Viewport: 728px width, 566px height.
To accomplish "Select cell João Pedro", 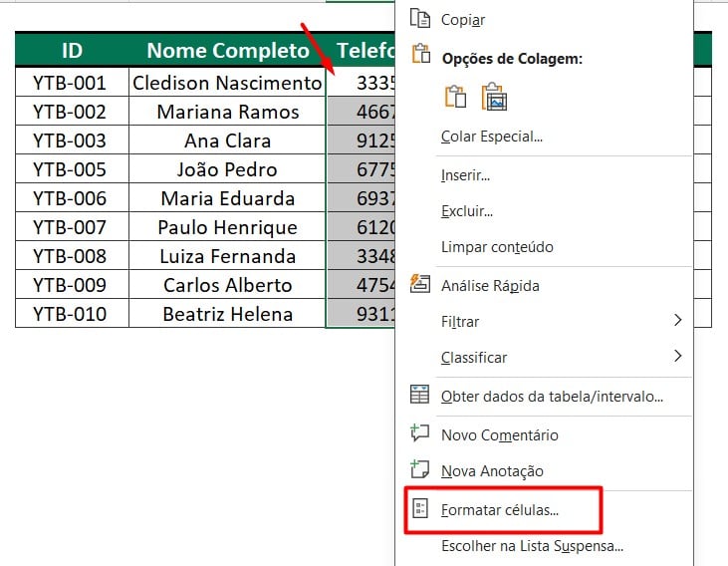I will tap(227, 168).
